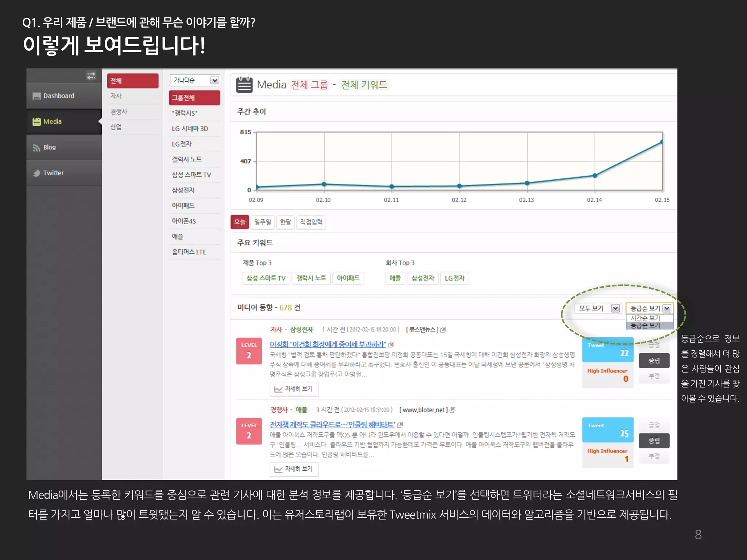The image size is (747, 560).
Task: Click the Media header notepad icon
Action: [244, 85]
